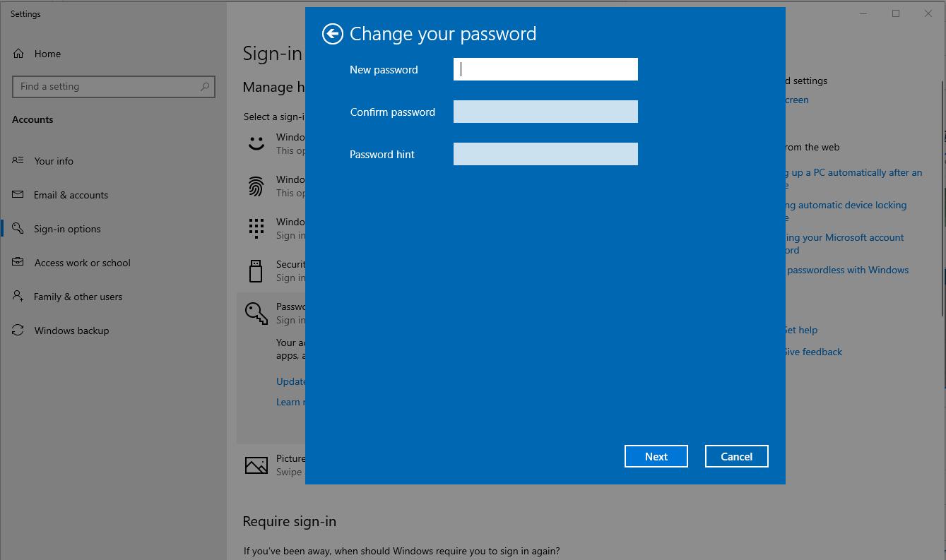Focus the Password hint field

tap(545, 154)
